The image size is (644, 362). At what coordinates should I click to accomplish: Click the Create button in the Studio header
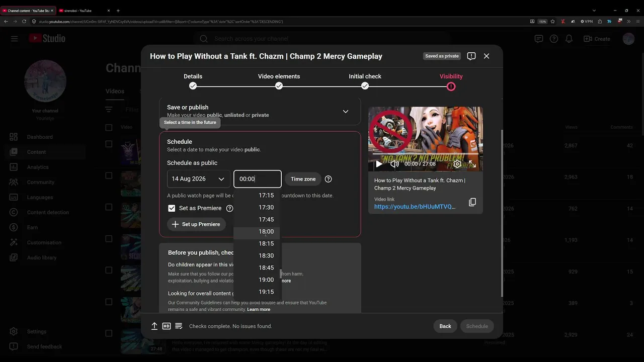[597, 39]
